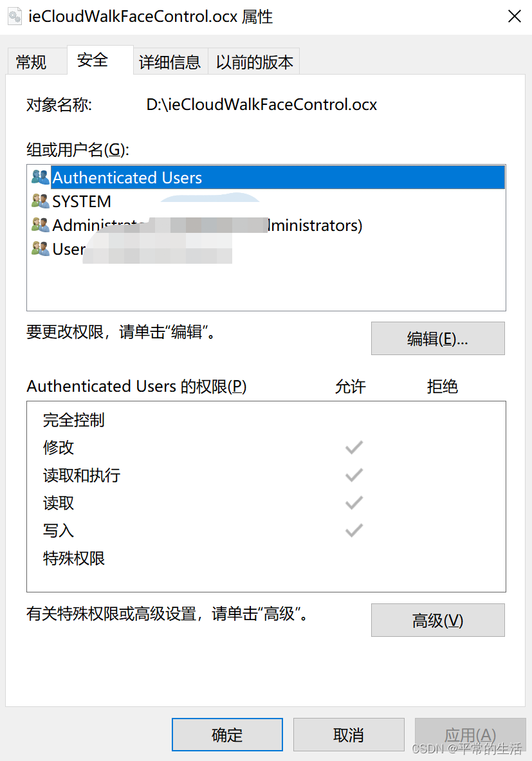This screenshot has width=532, height=761.
Task: Click the SYSTEM group icon
Action: (x=40, y=201)
